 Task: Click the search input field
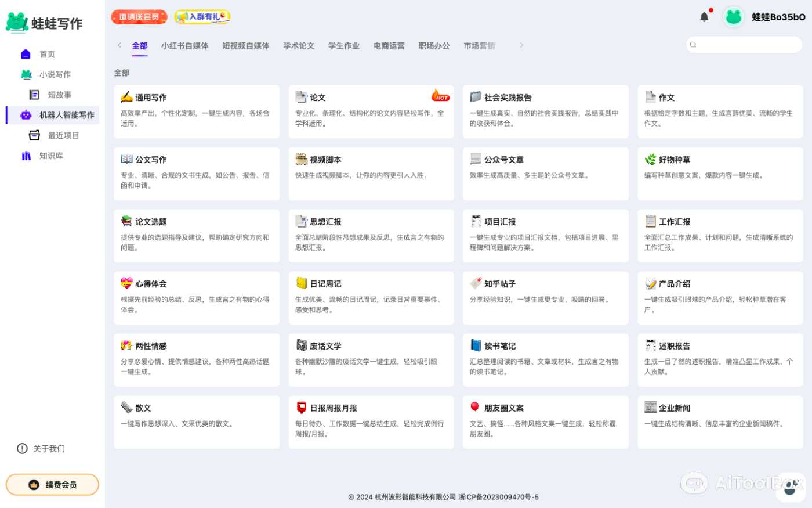click(748, 45)
